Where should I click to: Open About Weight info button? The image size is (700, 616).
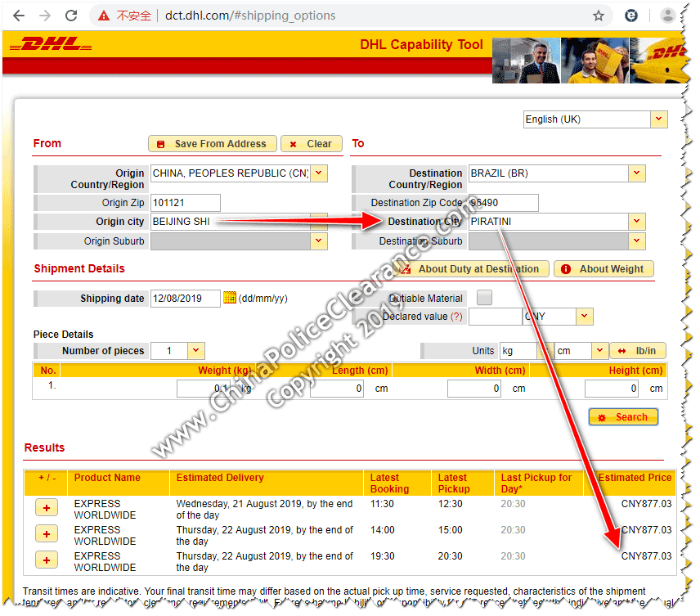[x=604, y=269]
